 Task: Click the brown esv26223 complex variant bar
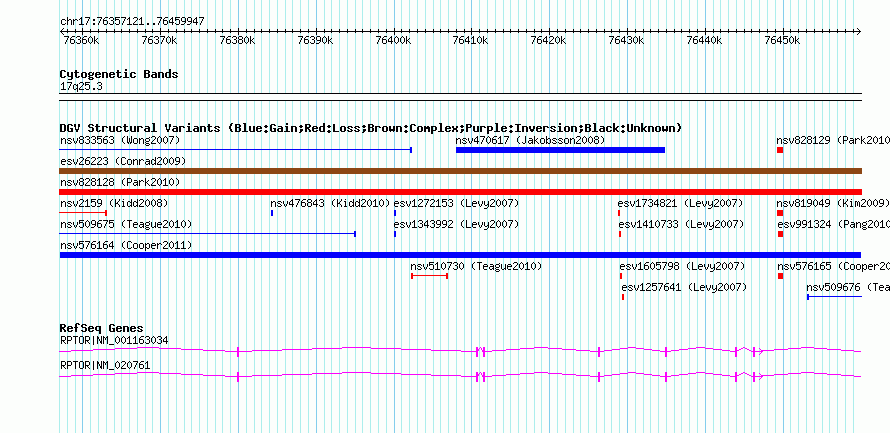coord(460,171)
